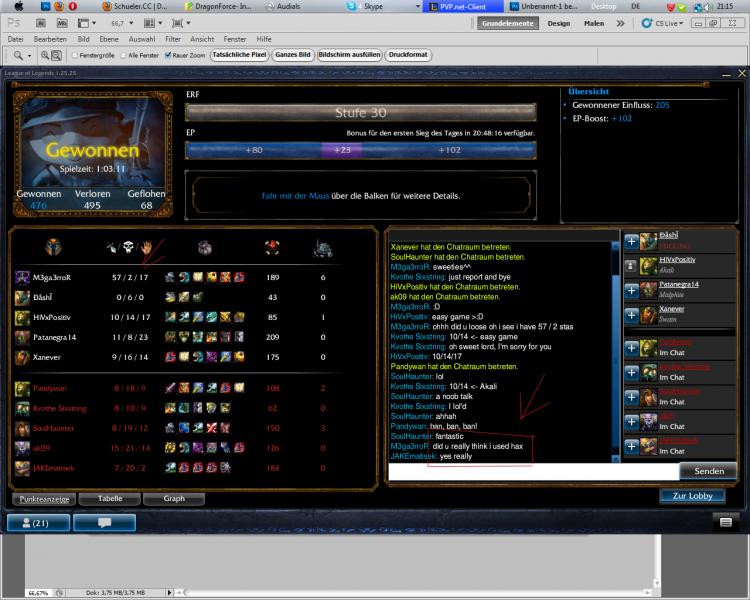750x600 pixels.
Task: Click the item bag column header icon
Action: 205,247
